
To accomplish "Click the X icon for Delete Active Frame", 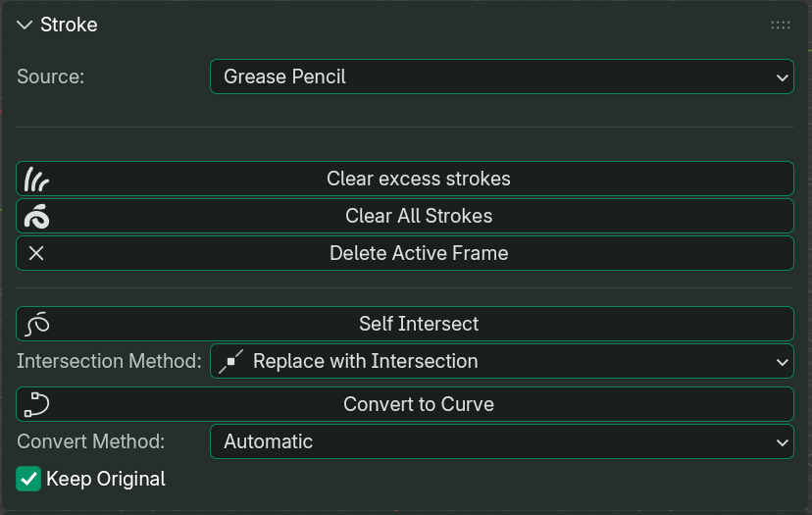I will tap(36, 254).
